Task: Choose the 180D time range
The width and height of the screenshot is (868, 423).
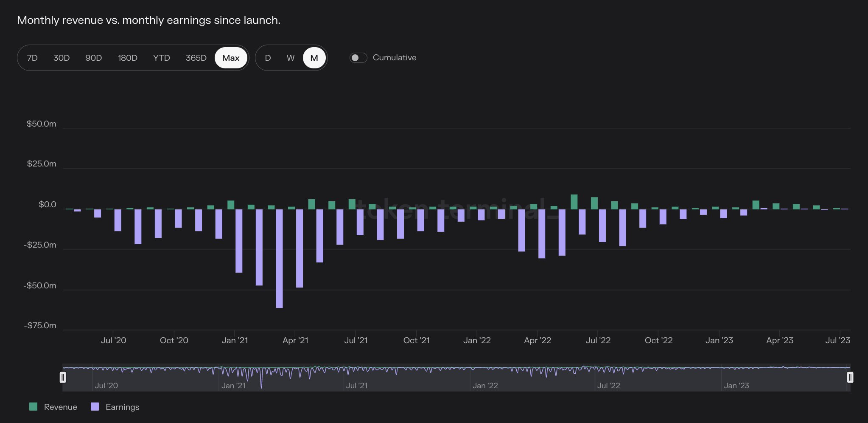Action: coord(128,58)
